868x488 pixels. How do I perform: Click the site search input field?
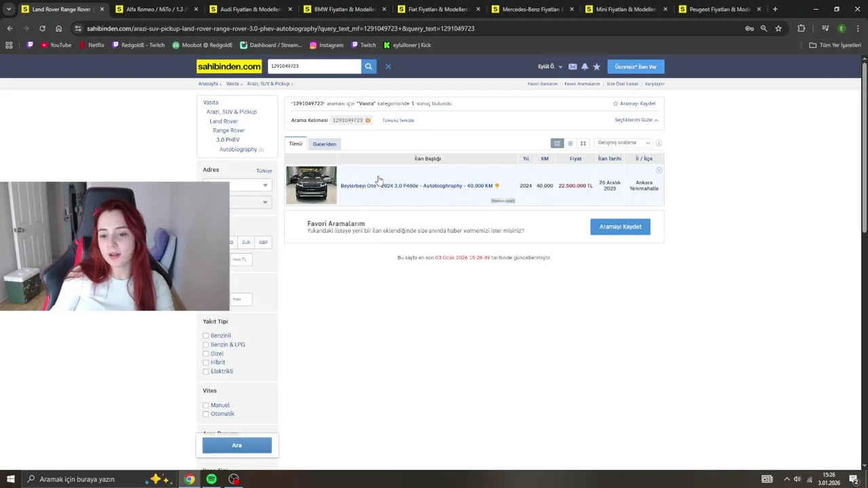314,66
